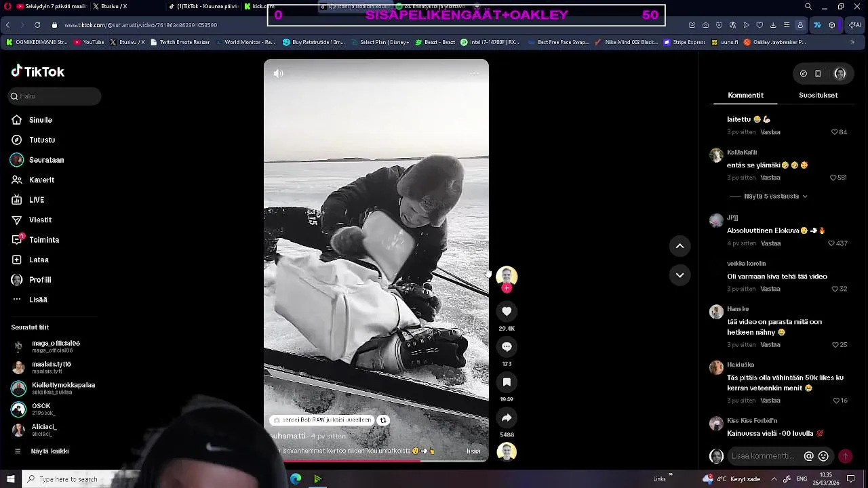868x488 pixels.
Task: Open Viestit messages
Action: 31,220
